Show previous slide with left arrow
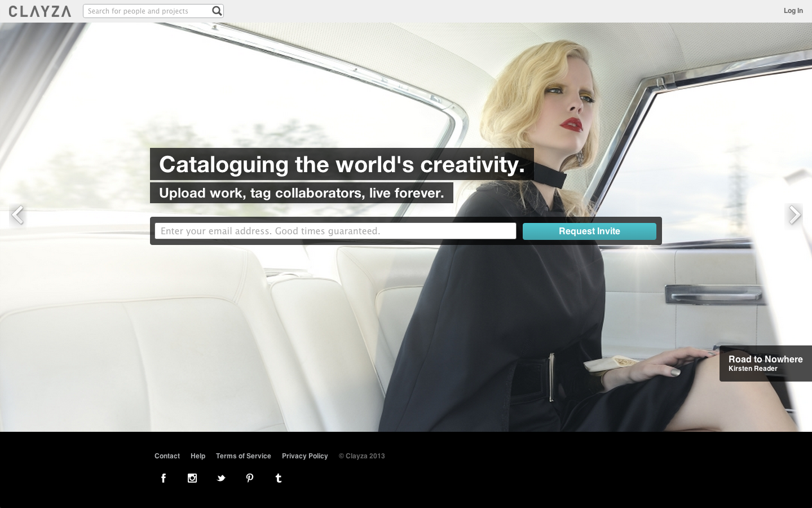The height and width of the screenshot is (508, 812). pos(17,215)
